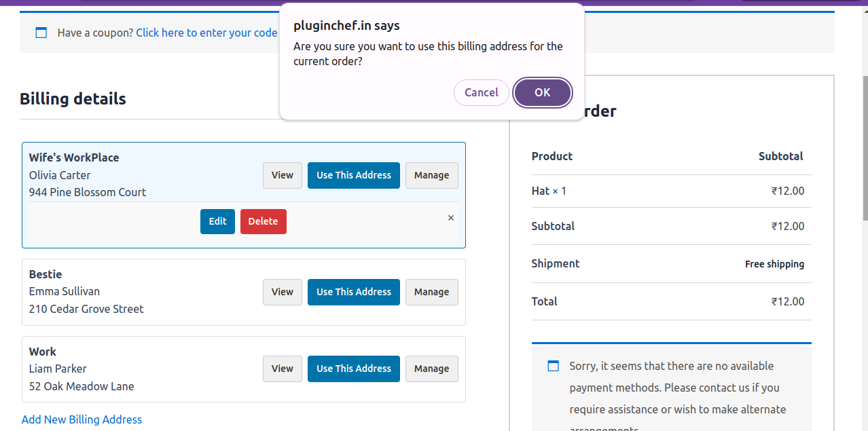This screenshot has width=868, height=431.
Task: Open Add New Billing Address link
Action: pos(82,419)
